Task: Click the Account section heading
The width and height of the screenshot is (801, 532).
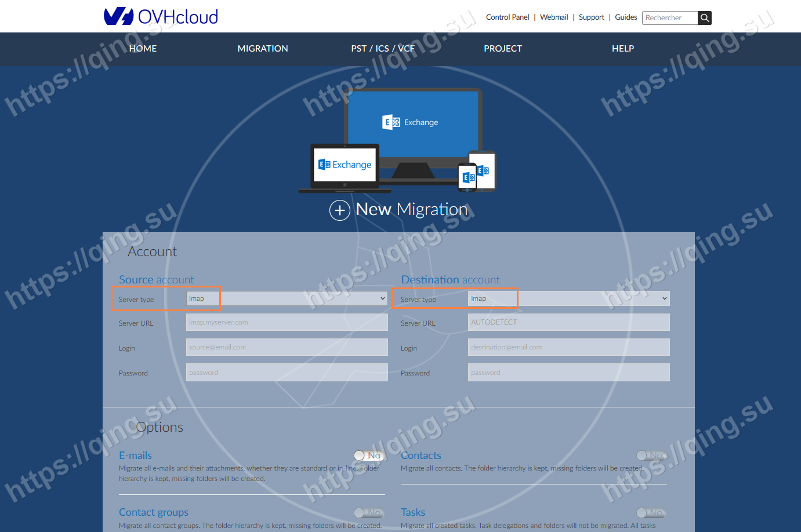Action: pos(152,252)
